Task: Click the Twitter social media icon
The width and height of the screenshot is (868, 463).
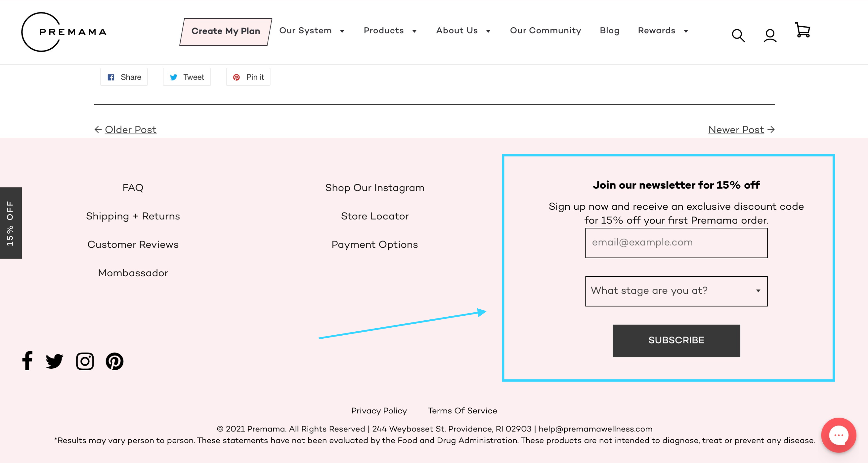Action: click(54, 361)
